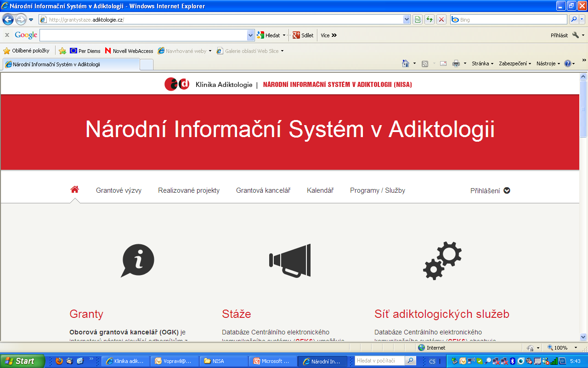The image size is (588, 368).
Task: Open the Nástroje menu
Action: 548,63
